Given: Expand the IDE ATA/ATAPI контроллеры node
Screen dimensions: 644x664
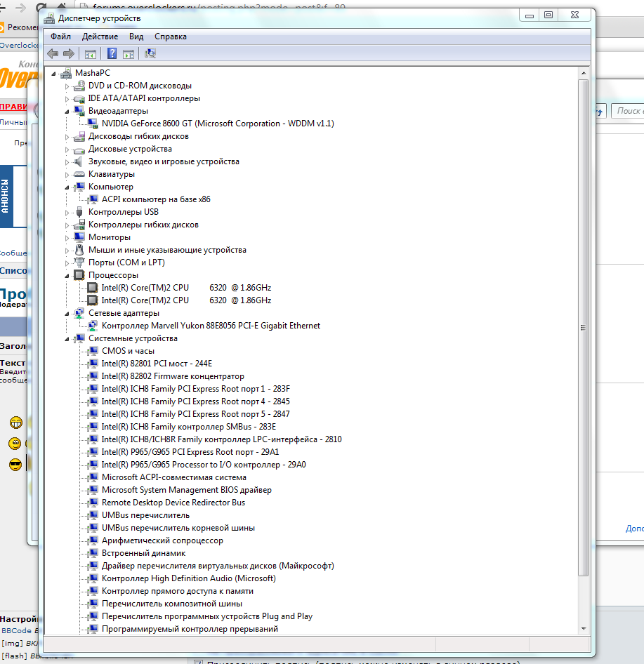Looking at the screenshot, I should point(67,99).
